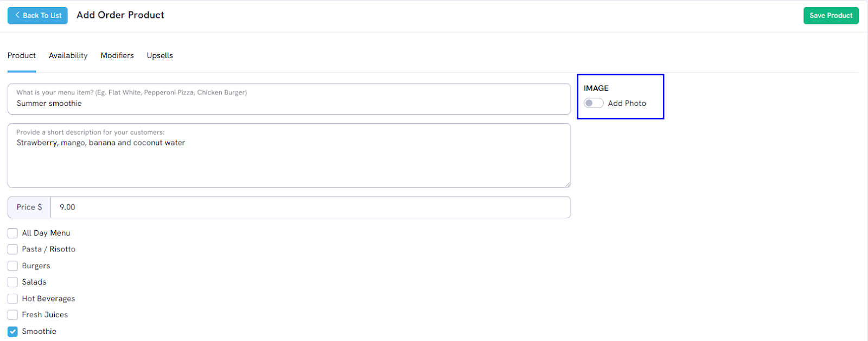Check the Salads checkbox

point(12,282)
